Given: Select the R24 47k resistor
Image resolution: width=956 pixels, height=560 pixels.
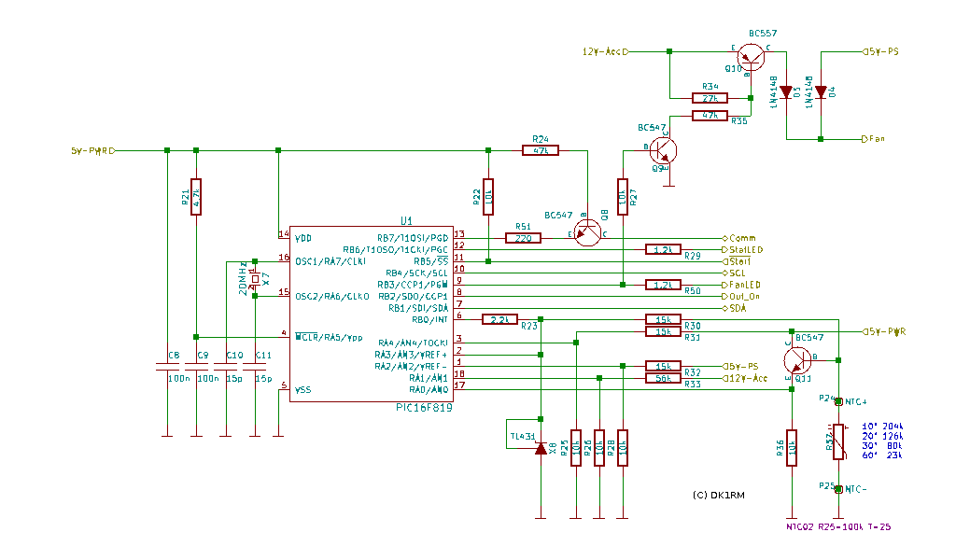Looking at the screenshot, I should click(540, 149).
